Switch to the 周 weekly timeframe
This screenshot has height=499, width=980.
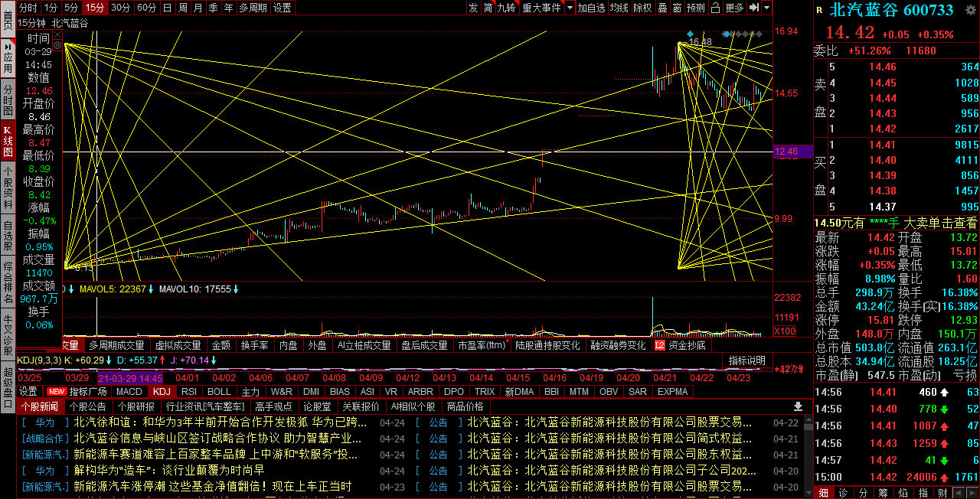coord(182,8)
